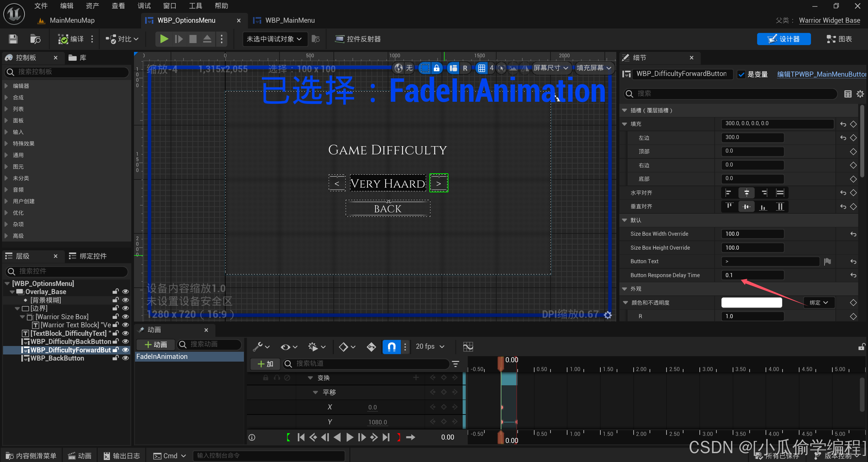Toggle the snapping magnet icon in sequencer

pyautogui.click(x=391, y=346)
